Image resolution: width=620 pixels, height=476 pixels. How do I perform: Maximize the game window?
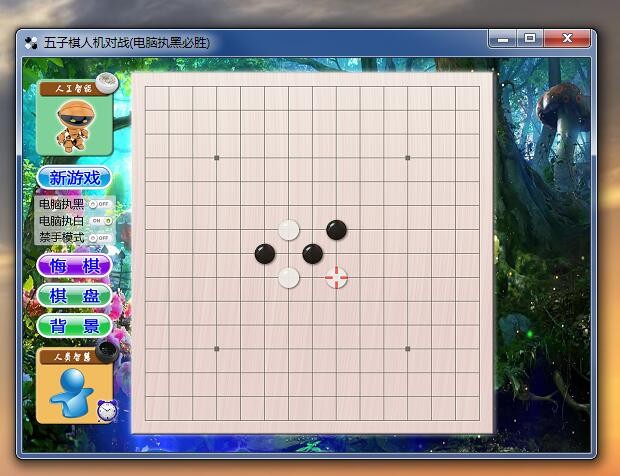click(x=530, y=38)
